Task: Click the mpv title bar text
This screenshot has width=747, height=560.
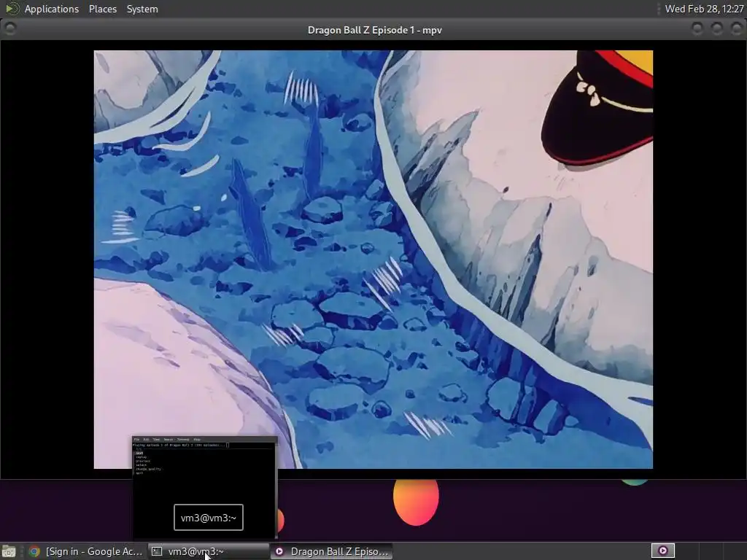Action: point(375,30)
